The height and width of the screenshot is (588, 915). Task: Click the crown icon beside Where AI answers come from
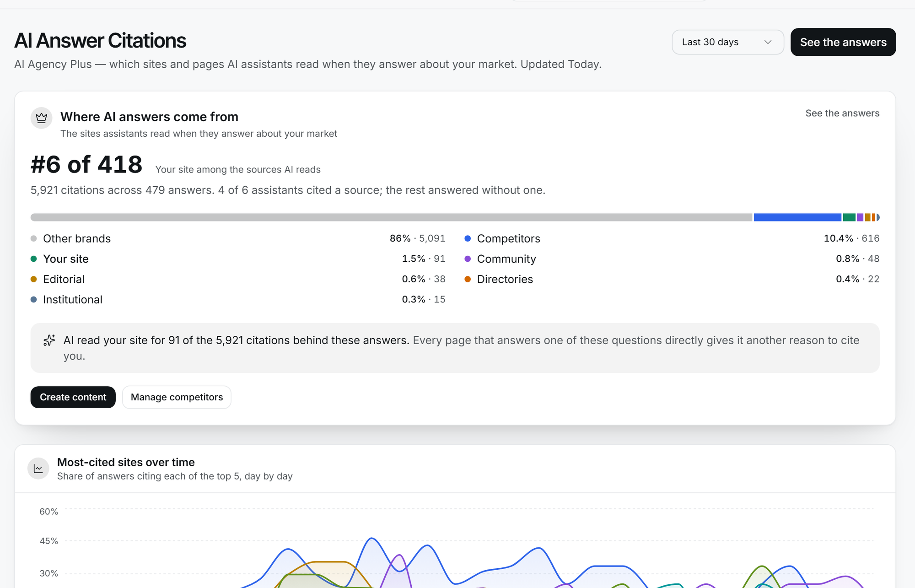41,118
